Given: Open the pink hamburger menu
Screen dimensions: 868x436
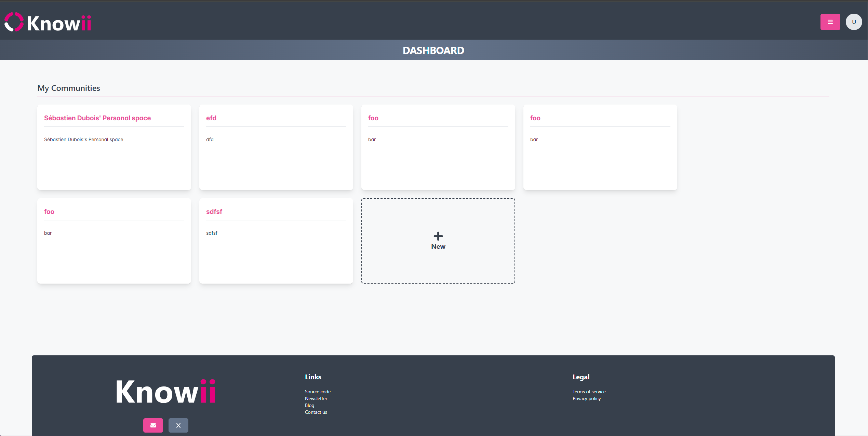Looking at the screenshot, I should tap(830, 22).
